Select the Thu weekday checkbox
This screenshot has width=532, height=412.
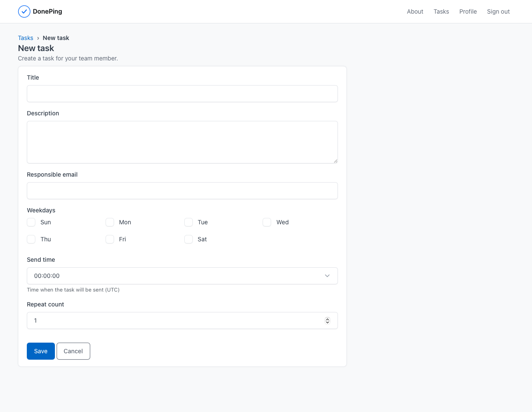[x=31, y=239]
